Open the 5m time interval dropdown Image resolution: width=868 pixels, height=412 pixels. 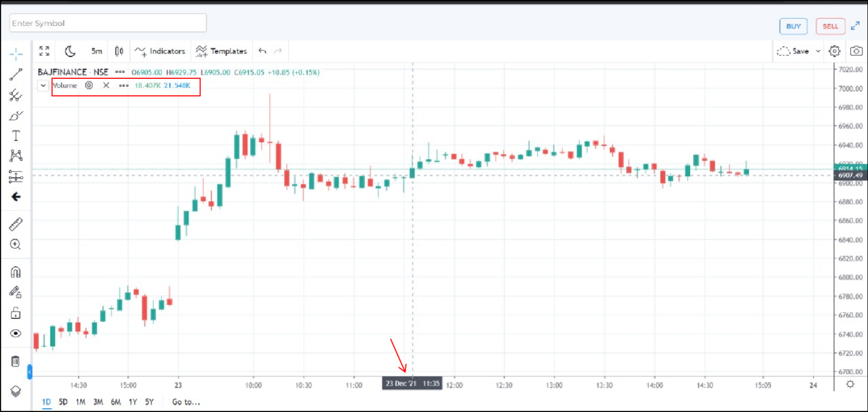97,51
